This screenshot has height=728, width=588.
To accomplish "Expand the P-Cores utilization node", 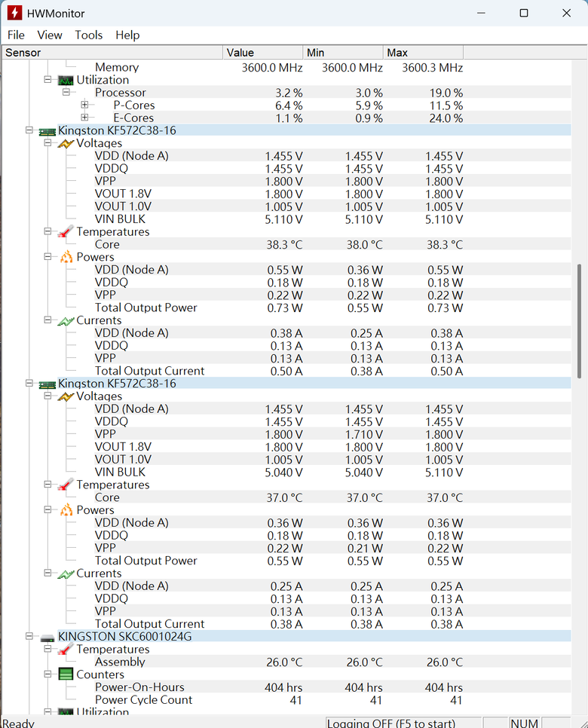I will pos(84,105).
